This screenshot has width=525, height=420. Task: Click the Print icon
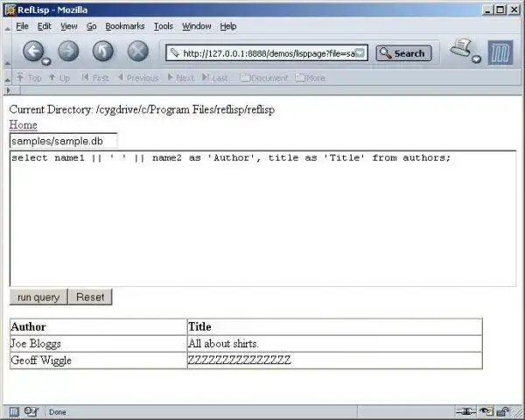[x=461, y=48]
